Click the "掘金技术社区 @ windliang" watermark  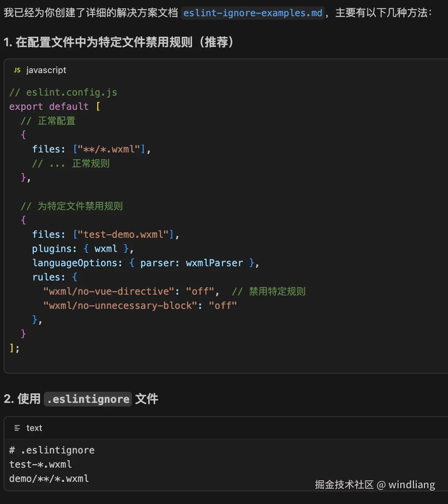coord(375,485)
